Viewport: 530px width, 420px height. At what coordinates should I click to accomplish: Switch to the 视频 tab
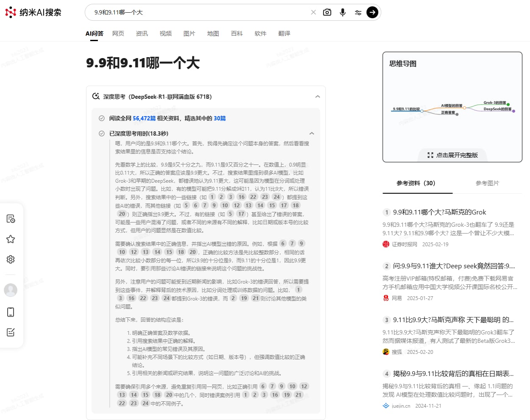pyautogui.click(x=166, y=33)
